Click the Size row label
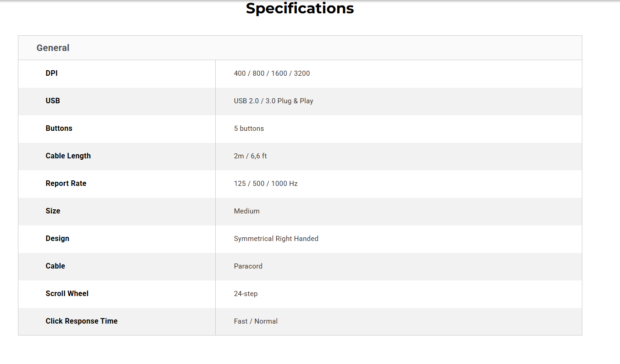The width and height of the screenshot is (620, 364). (x=53, y=211)
